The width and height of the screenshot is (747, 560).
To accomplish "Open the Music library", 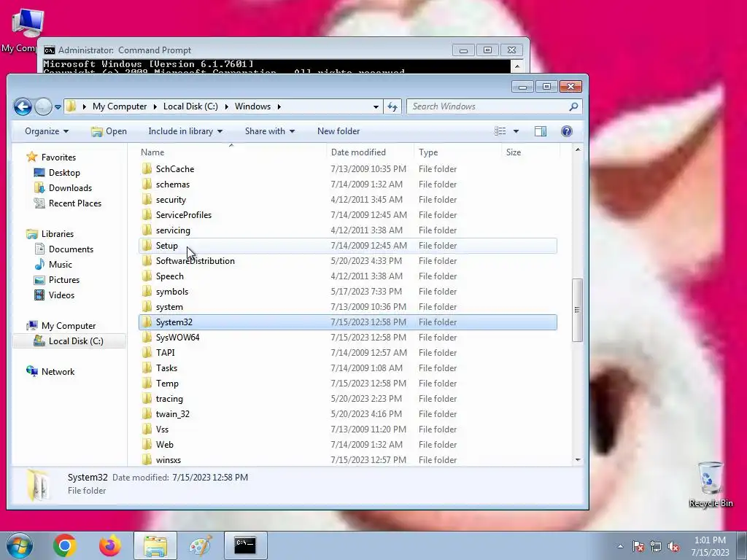I will (x=60, y=264).
